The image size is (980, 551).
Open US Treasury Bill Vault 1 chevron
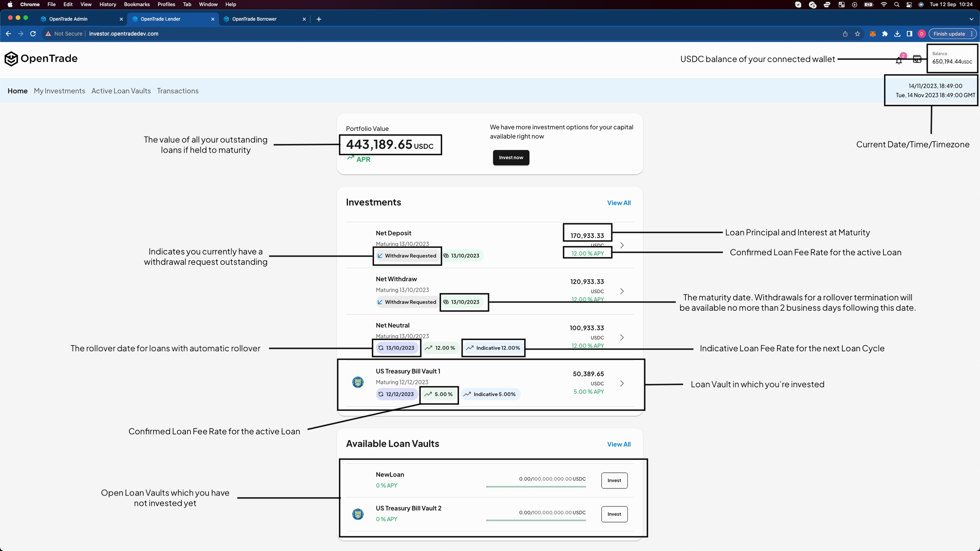(622, 383)
